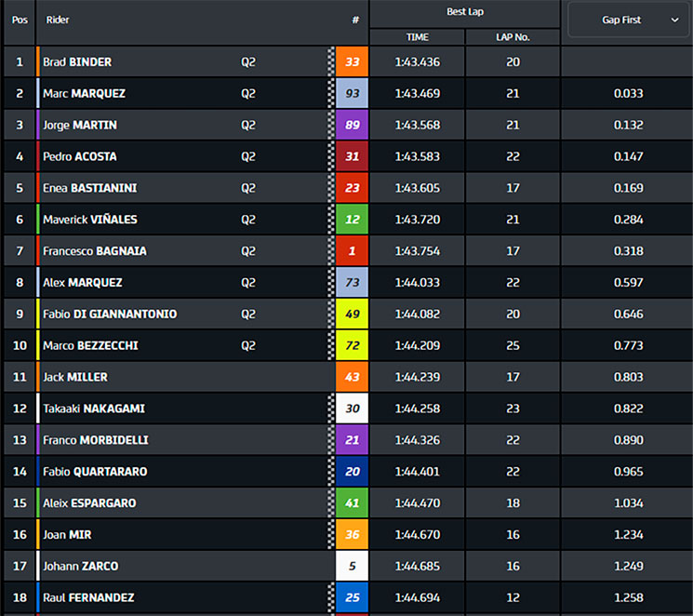Click Fabio Di Giannantonio's yellow 49 badge

pos(352,314)
